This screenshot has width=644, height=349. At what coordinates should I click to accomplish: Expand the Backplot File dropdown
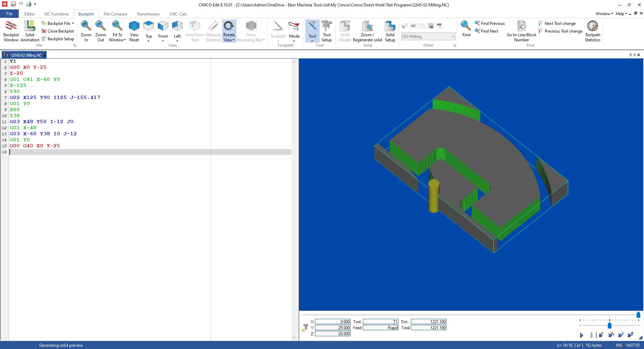coord(73,23)
